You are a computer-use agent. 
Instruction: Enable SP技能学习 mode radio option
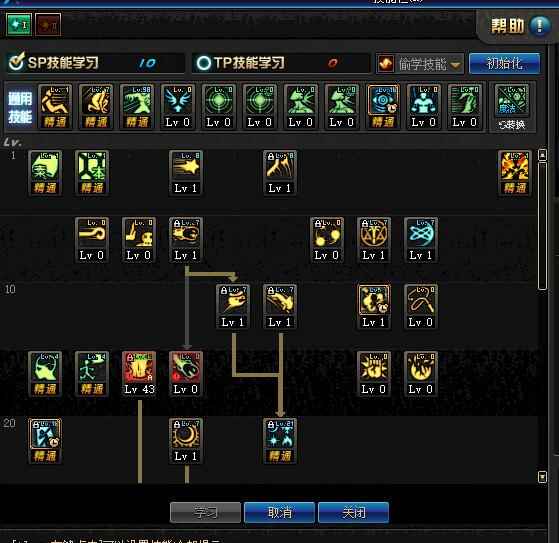16,62
